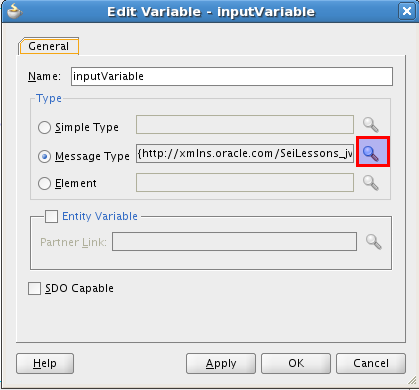Screen dimensions: 419x390
Task: Confirm with the OK button
Action: [296, 363]
